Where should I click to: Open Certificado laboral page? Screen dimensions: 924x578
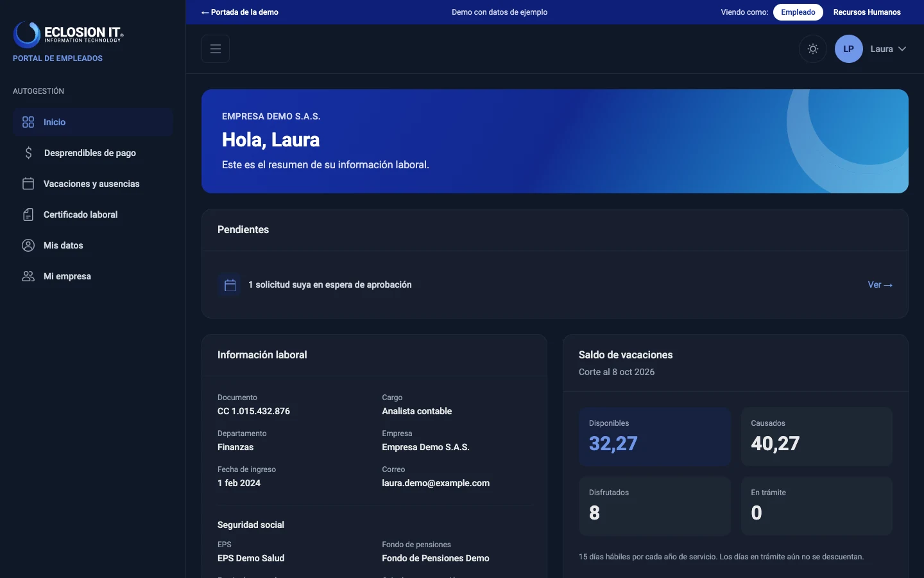click(x=93, y=215)
